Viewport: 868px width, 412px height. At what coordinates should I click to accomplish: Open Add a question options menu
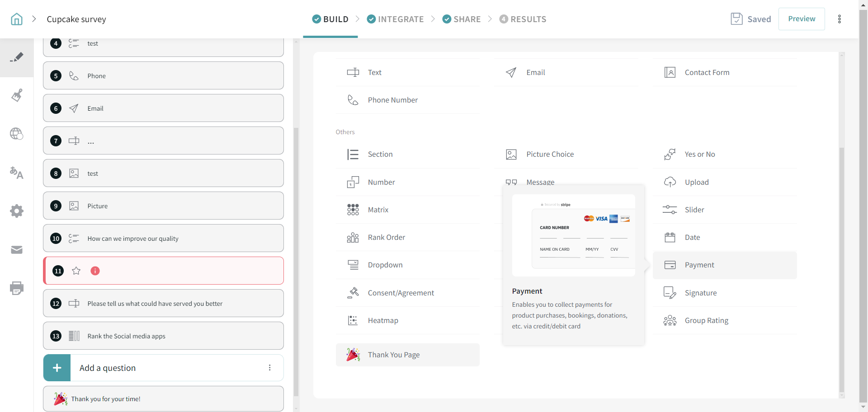(x=269, y=368)
